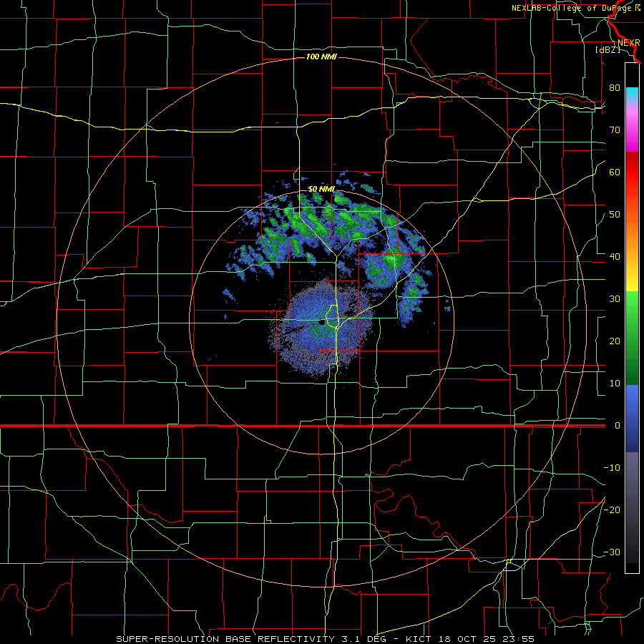
Task: Click the [dBZ] unit label
Action: pos(608,49)
